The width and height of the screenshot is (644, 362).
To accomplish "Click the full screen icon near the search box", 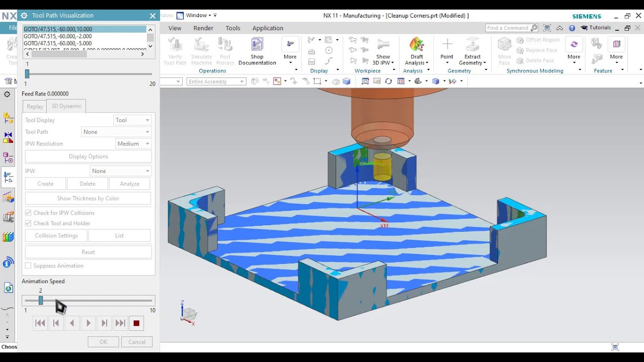I will click(x=547, y=28).
